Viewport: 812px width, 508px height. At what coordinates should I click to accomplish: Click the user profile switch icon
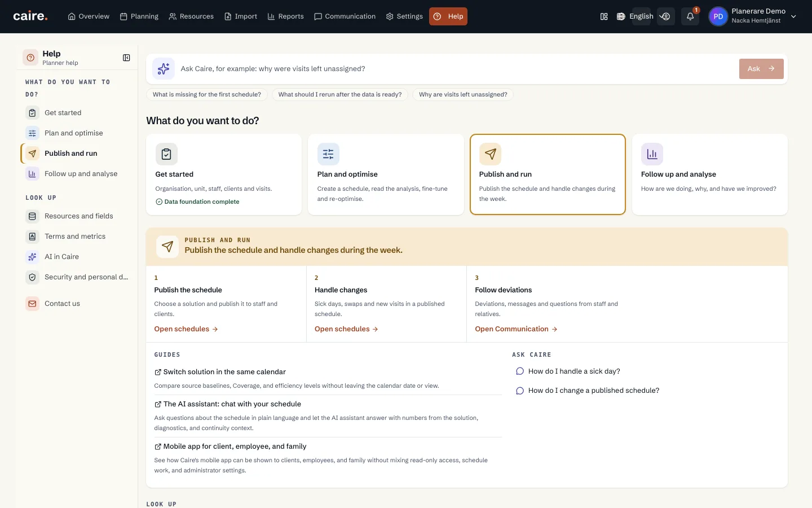click(x=666, y=16)
